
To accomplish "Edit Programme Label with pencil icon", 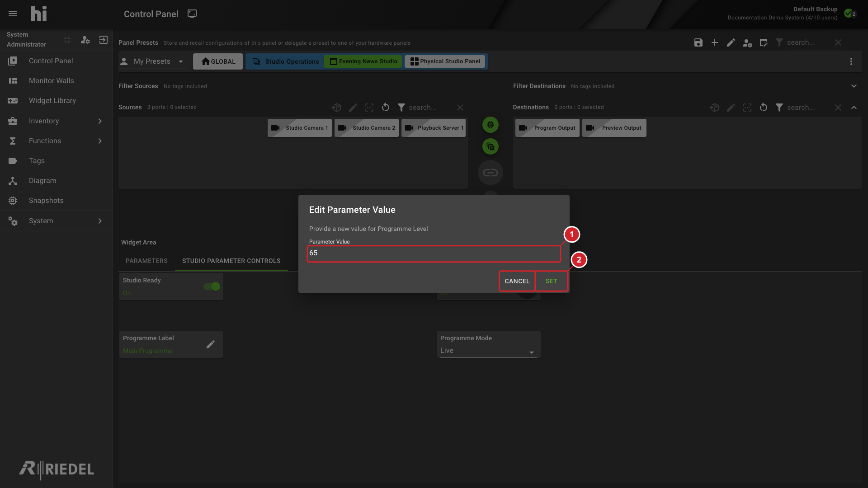I will click(211, 344).
